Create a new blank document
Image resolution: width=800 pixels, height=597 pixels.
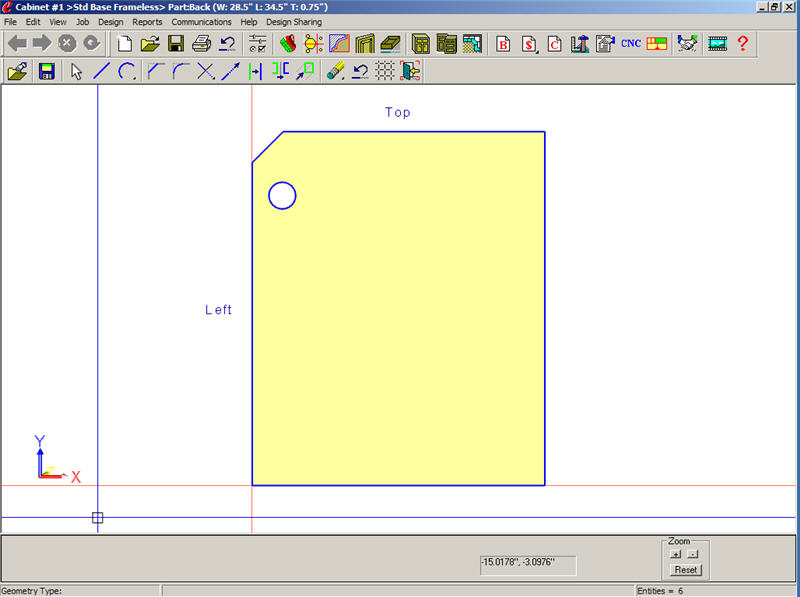click(124, 43)
